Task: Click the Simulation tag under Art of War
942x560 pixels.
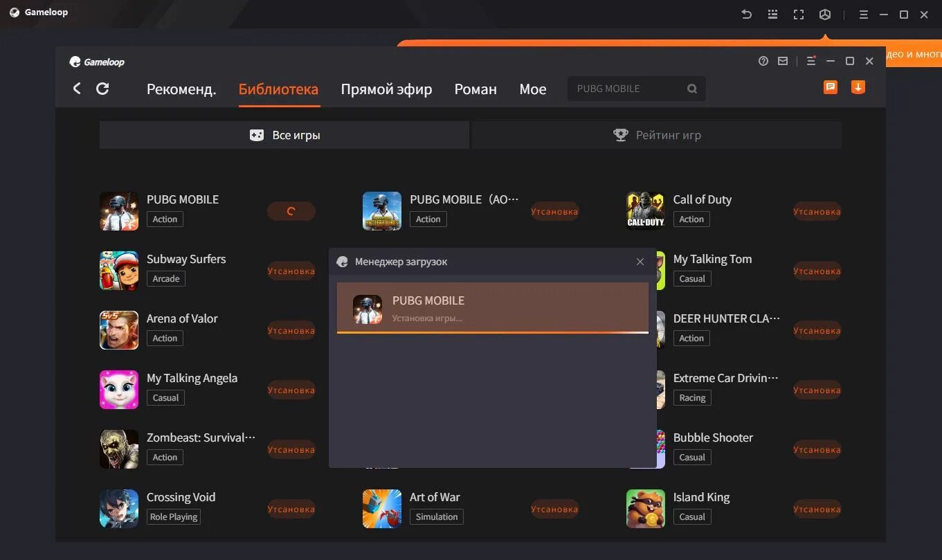Action: (x=437, y=517)
